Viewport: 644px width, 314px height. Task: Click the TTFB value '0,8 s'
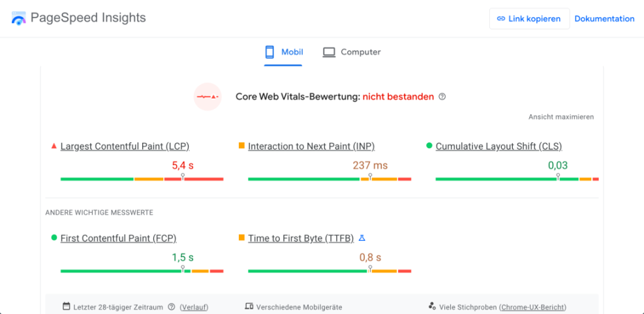370,258
